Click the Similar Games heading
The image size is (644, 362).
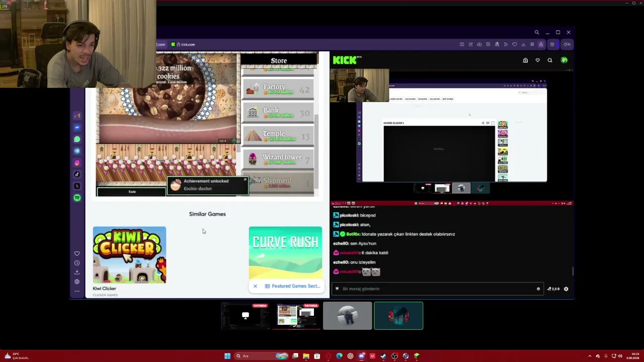[207, 214]
